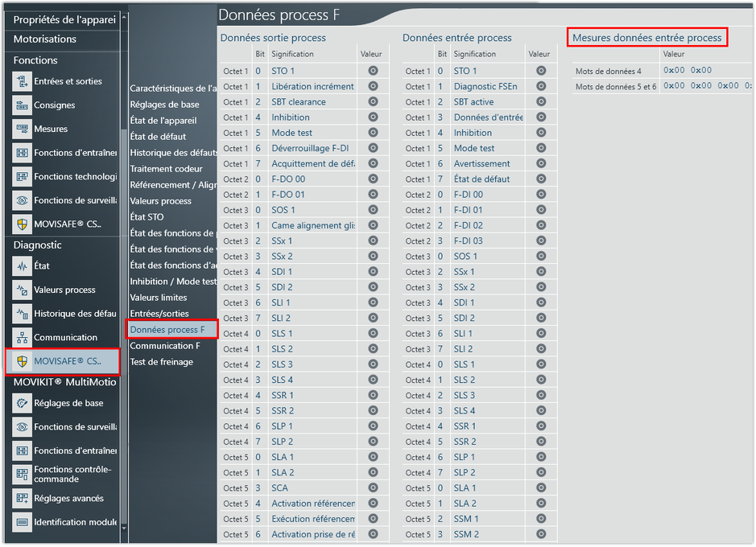
Task: Open the État STO submenu entry
Action: [x=147, y=217]
